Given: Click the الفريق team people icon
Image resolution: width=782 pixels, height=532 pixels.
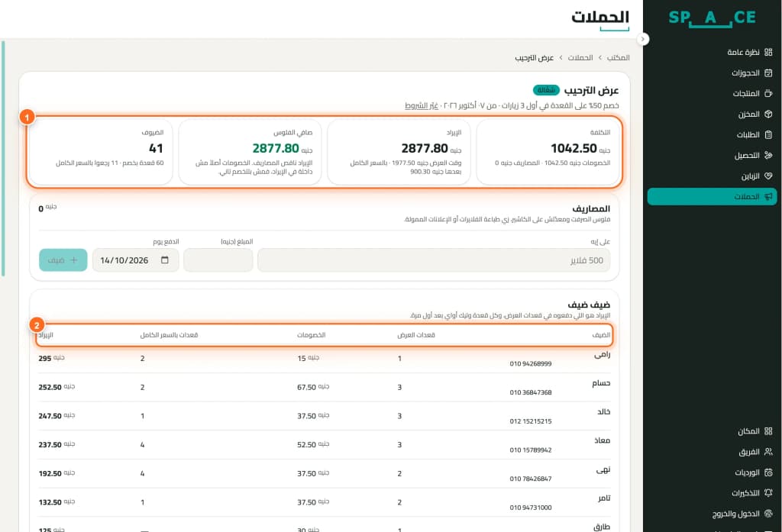Looking at the screenshot, I should (x=768, y=452).
